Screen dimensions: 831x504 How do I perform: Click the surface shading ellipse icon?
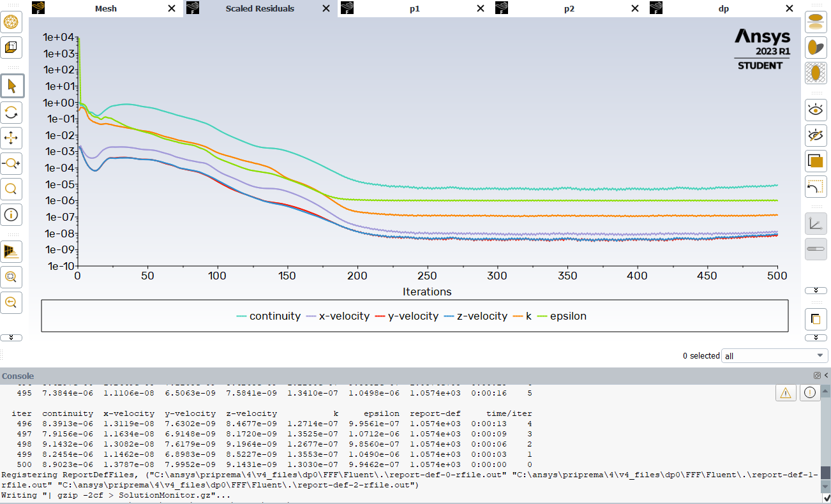[x=816, y=47]
